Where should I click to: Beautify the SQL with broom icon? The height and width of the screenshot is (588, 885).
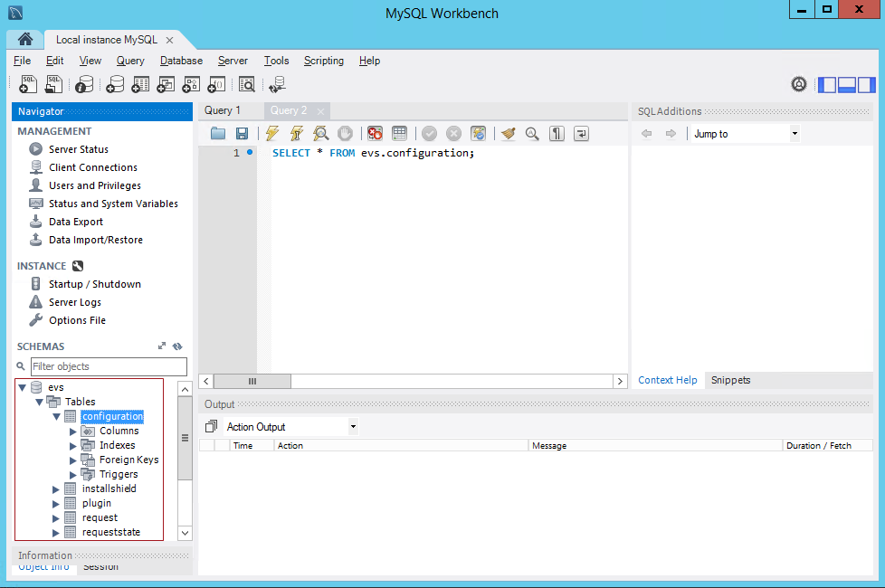pyautogui.click(x=508, y=133)
